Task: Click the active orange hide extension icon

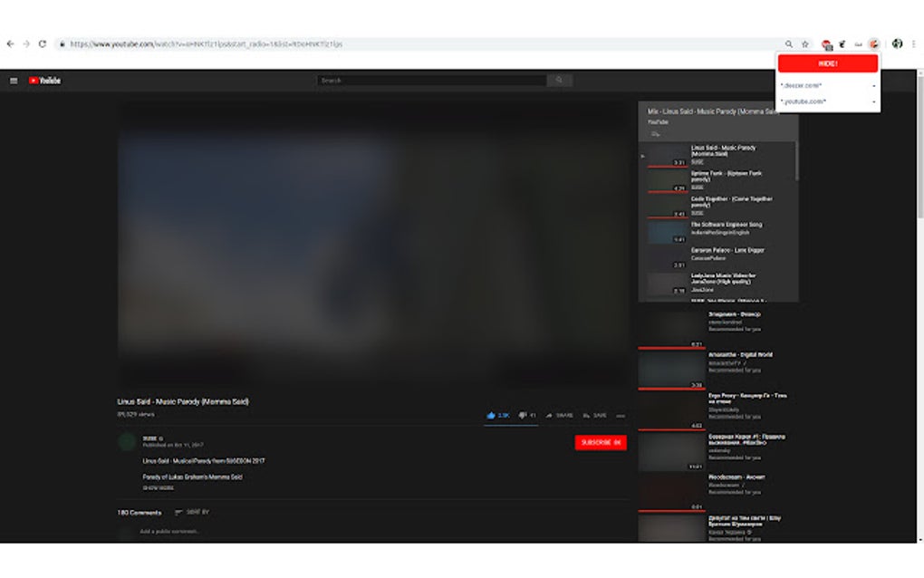Action: (x=874, y=44)
